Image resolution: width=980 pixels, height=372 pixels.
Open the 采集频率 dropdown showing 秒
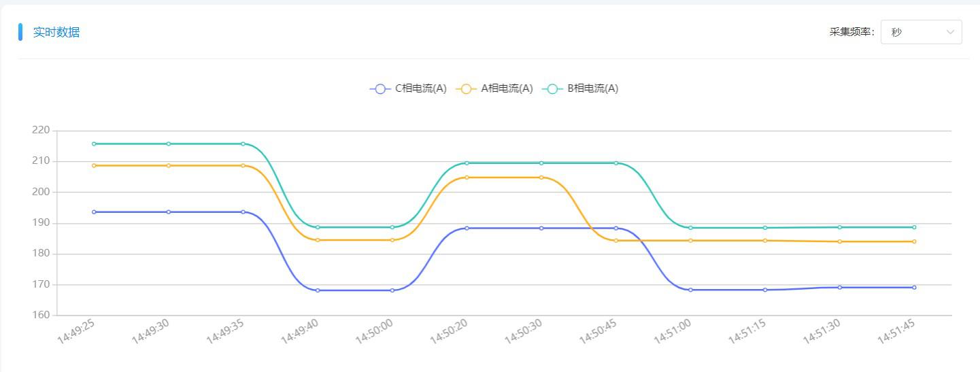[x=920, y=32]
